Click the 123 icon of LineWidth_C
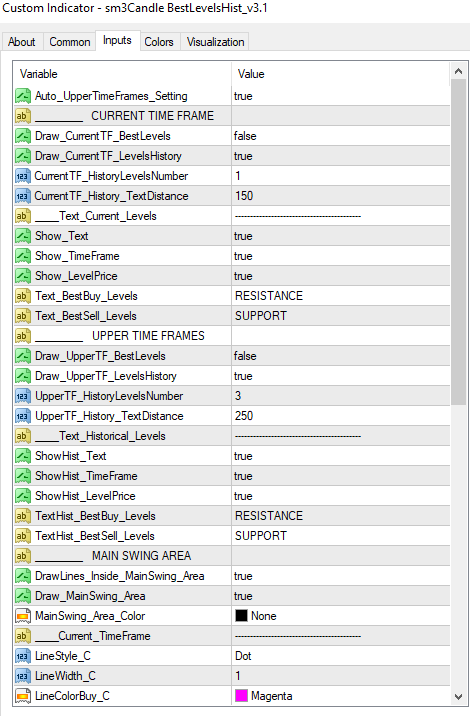The image size is (470, 716). [x=22, y=676]
